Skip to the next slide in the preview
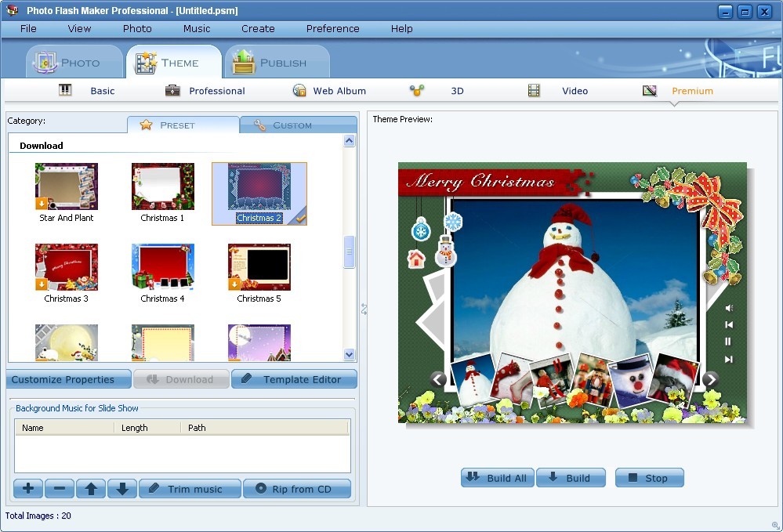The width and height of the screenshot is (783, 532). (728, 360)
